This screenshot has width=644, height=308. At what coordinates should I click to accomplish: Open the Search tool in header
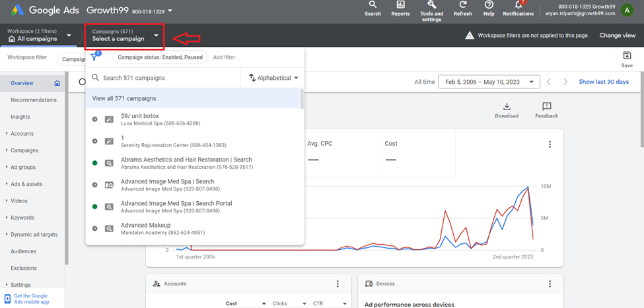click(x=373, y=9)
